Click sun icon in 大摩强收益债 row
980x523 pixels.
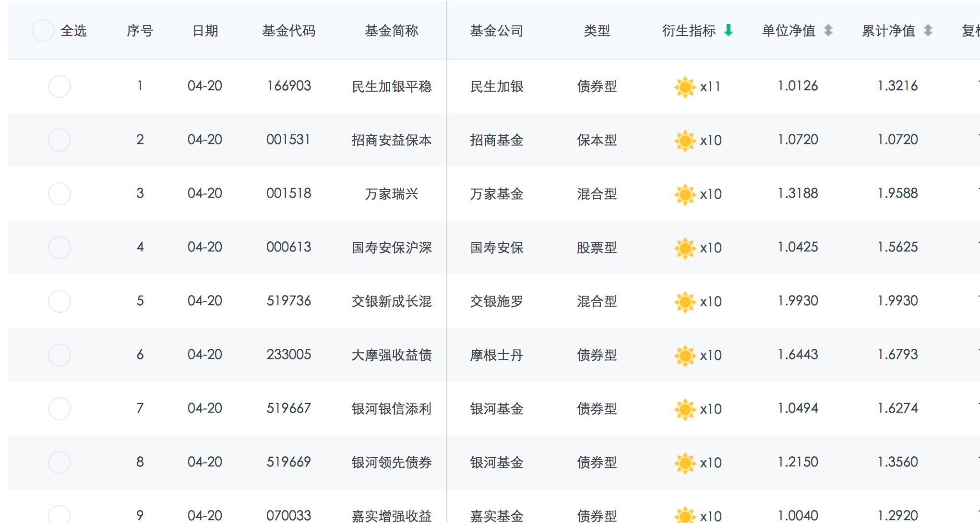[685, 356]
